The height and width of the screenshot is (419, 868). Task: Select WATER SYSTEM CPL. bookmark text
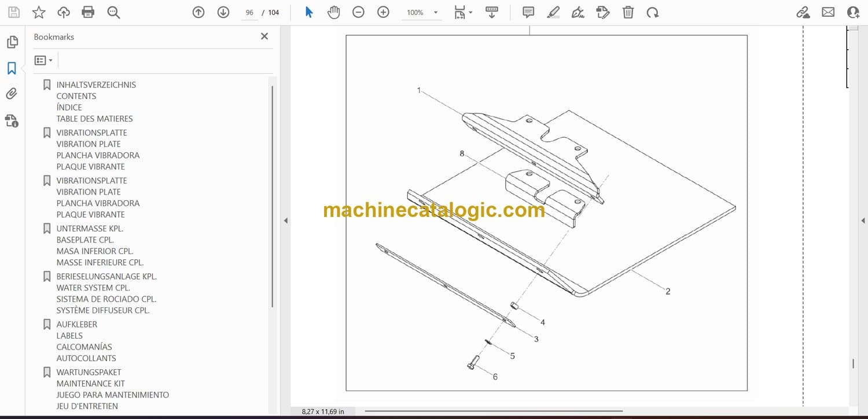pyautogui.click(x=93, y=288)
